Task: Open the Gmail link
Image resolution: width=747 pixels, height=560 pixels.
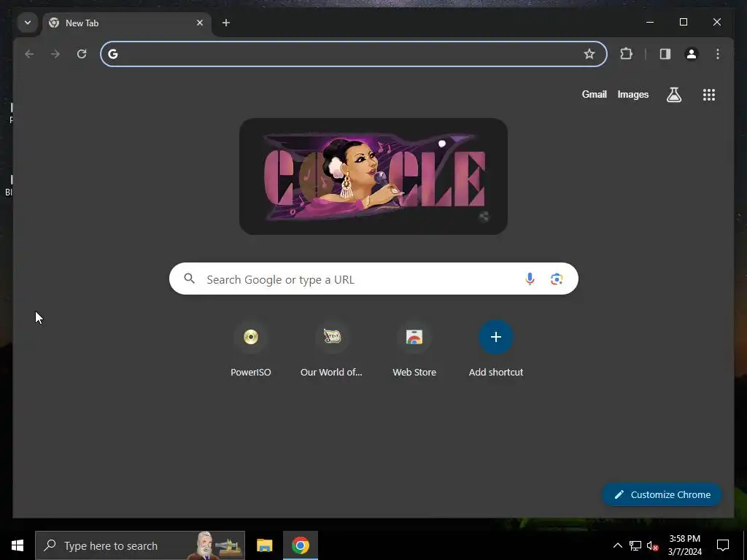Action: point(594,94)
